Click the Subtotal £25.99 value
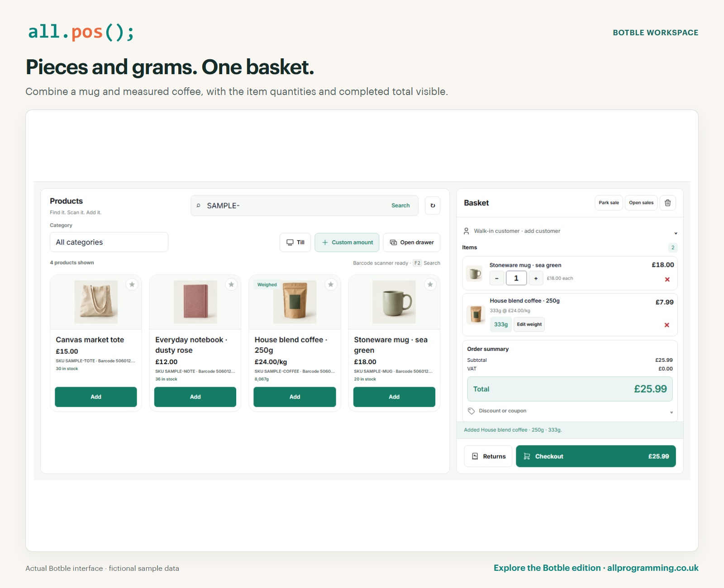 tap(664, 360)
